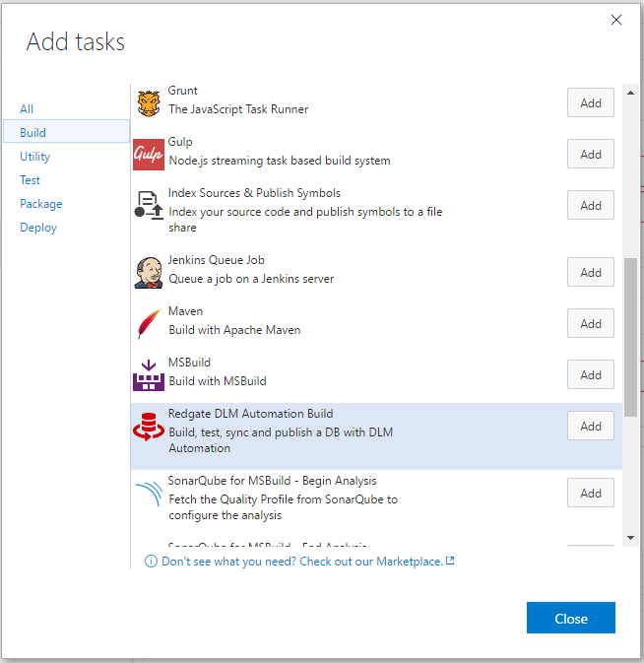Click the blue Close button
Image resolution: width=644 pixels, height=663 pixels.
click(x=570, y=618)
